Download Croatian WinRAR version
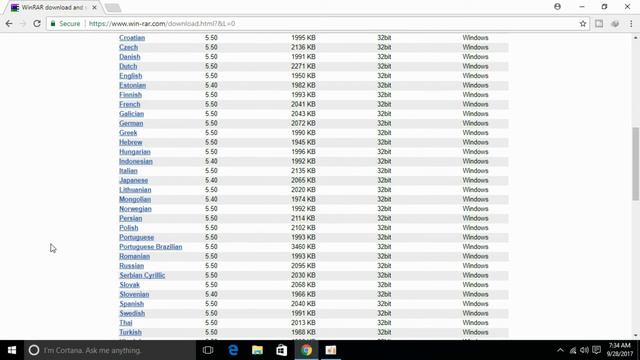 tap(132, 38)
